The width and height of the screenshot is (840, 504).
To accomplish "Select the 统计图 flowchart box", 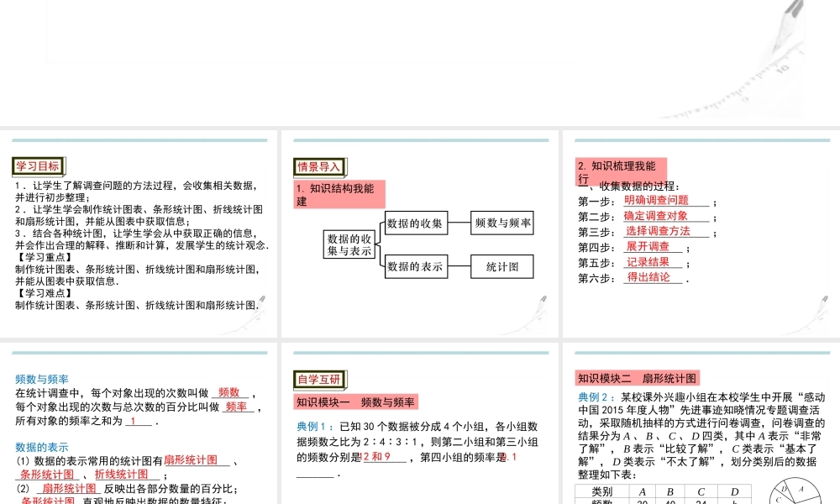I will pyautogui.click(x=502, y=266).
